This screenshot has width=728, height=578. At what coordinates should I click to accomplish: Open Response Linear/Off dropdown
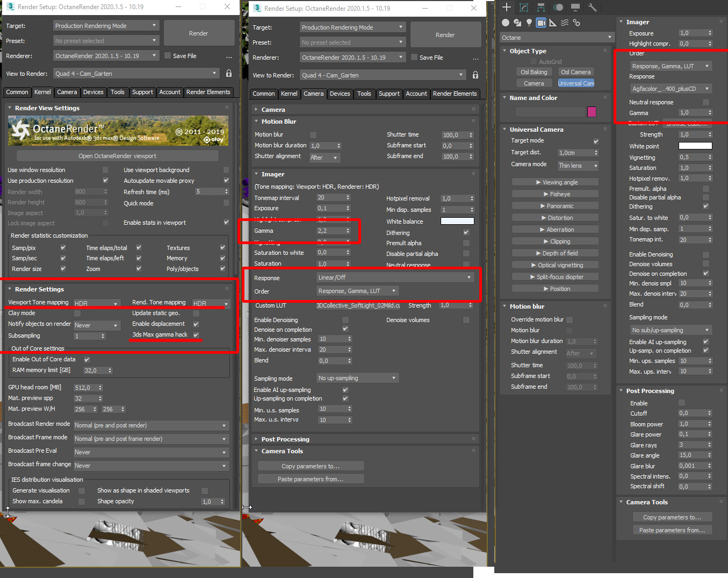(x=395, y=277)
